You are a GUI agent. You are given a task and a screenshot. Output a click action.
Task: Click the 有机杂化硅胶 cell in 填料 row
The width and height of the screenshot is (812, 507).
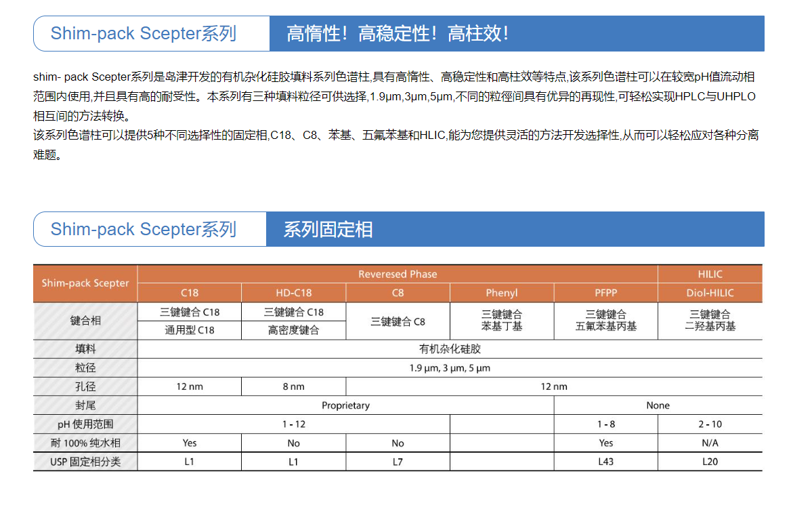pyautogui.click(x=450, y=349)
